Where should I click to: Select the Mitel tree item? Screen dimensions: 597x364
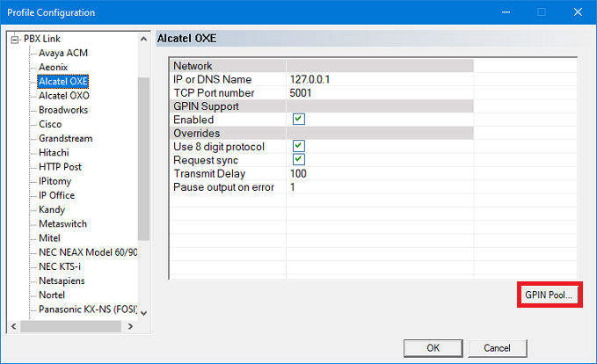click(x=50, y=237)
